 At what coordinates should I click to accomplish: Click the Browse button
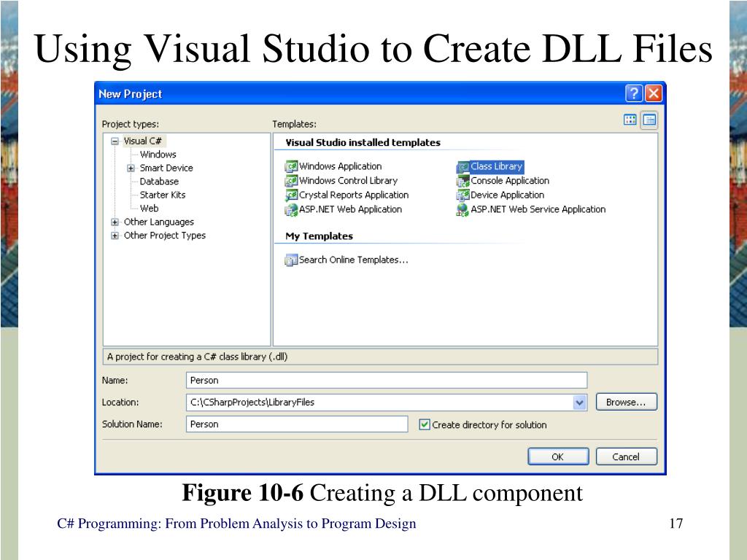coord(626,402)
